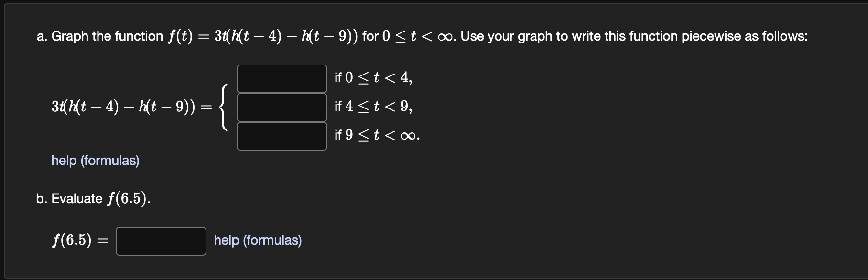Click the input box for interval 9 ≤ t < ∞
Image resolution: width=868 pixels, height=280 pixels.
pyautogui.click(x=281, y=138)
